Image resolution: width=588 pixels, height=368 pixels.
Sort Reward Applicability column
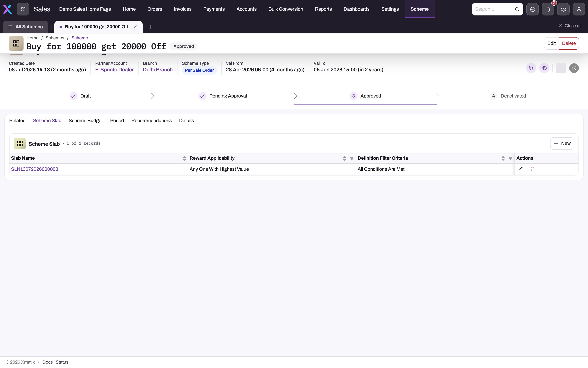click(344, 158)
